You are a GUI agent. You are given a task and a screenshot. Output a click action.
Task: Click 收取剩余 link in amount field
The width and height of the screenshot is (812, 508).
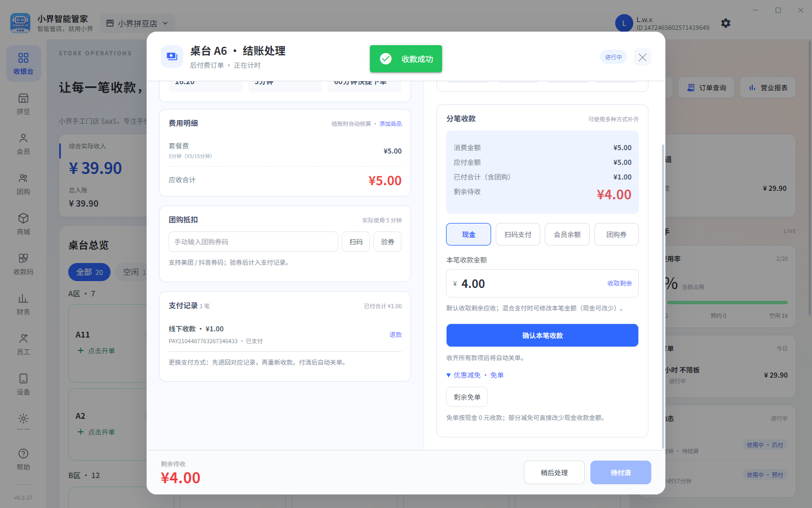(x=620, y=283)
